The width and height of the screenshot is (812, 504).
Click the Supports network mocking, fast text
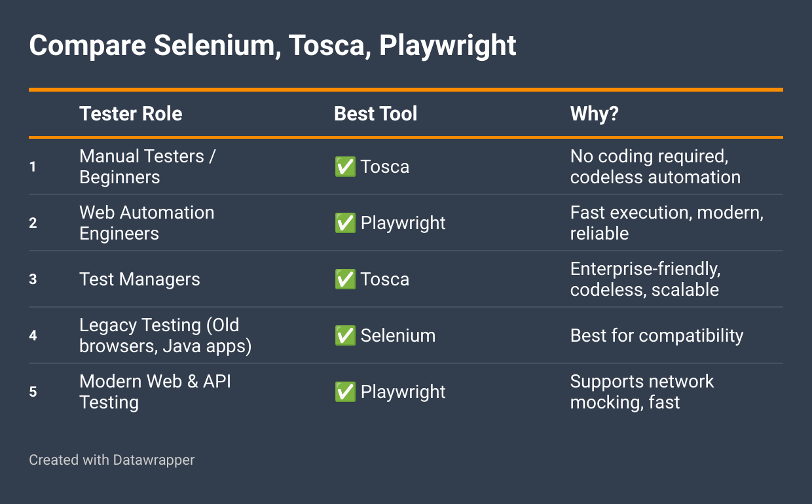coord(642,392)
